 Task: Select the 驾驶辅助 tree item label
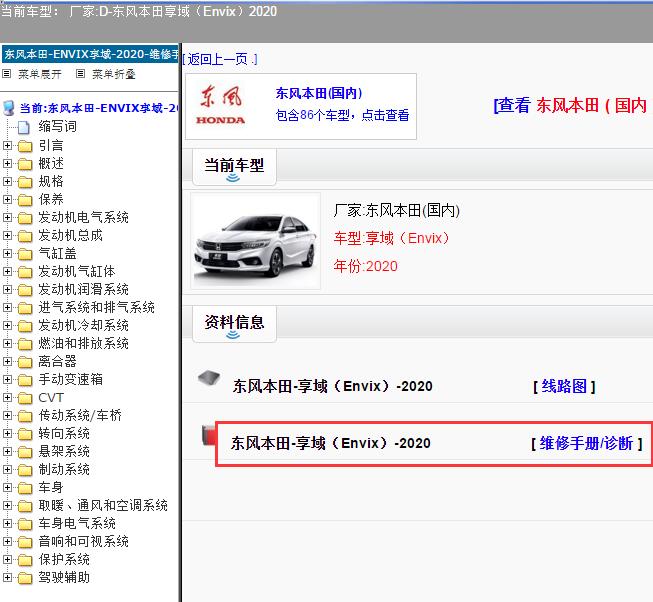click(x=64, y=577)
